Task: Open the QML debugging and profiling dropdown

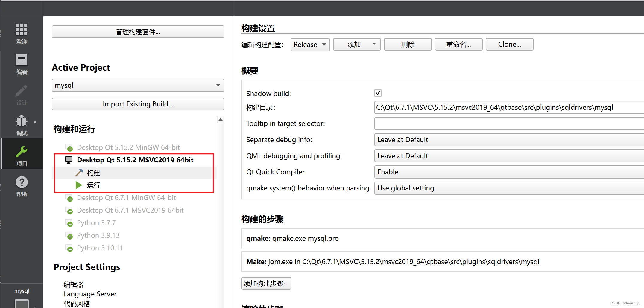Action: (x=509, y=156)
